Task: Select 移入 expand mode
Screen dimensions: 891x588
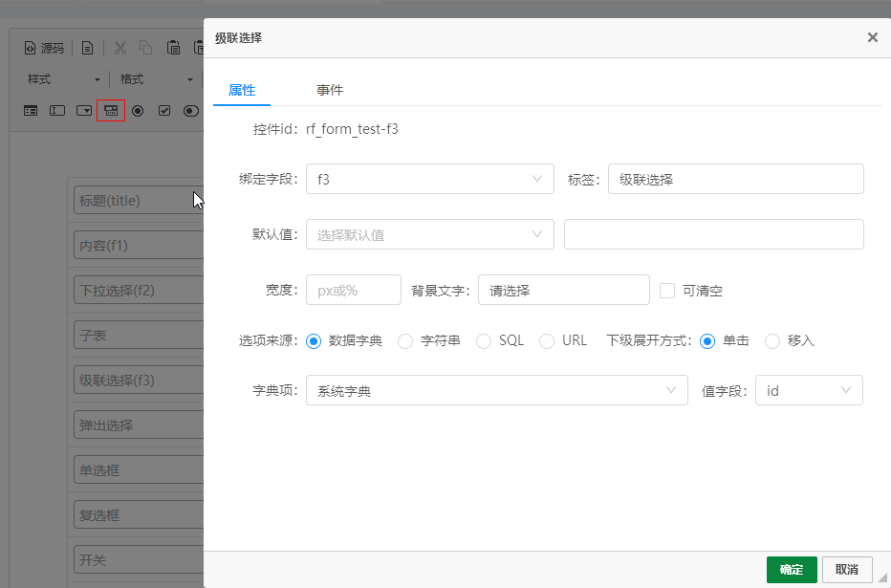Action: (x=772, y=341)
